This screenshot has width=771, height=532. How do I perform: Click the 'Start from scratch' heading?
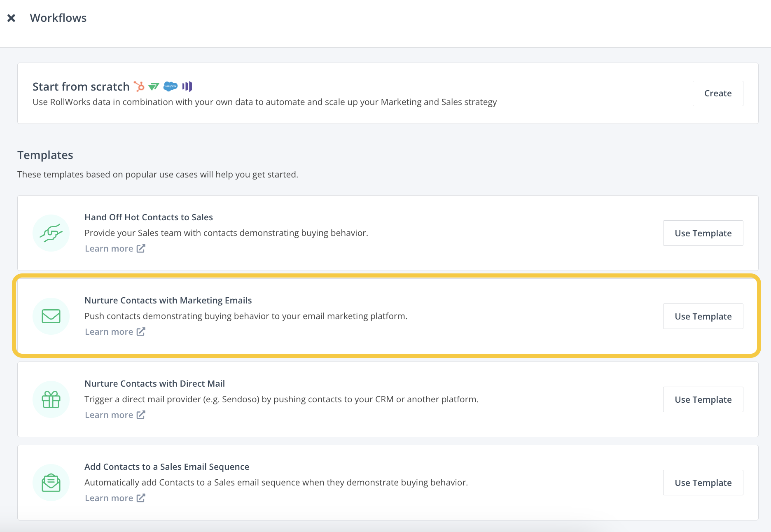click(x=81, y=86)
